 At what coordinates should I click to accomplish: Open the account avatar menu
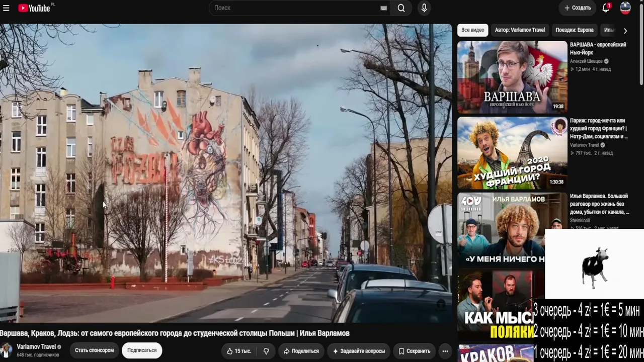pyautogui.click(x=625, y=8)
